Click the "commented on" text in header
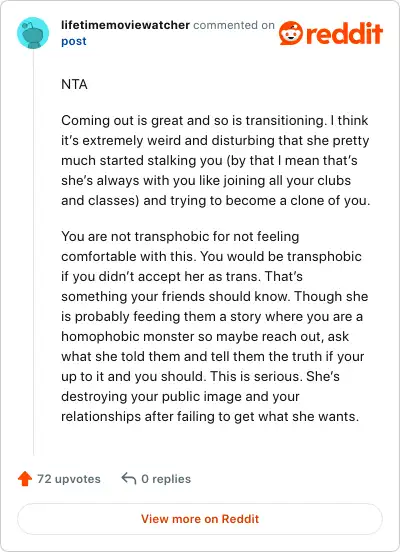 point(234,25)
